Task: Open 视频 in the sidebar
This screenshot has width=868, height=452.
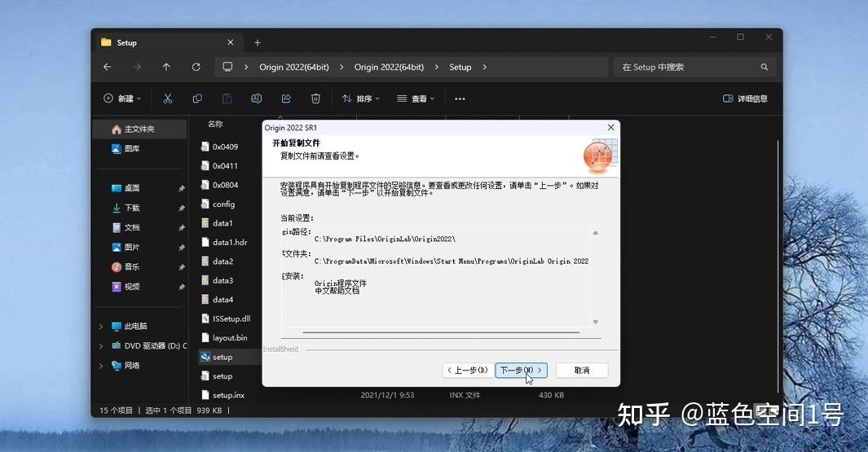Action: pyautogui.click(x=132, y=287)
